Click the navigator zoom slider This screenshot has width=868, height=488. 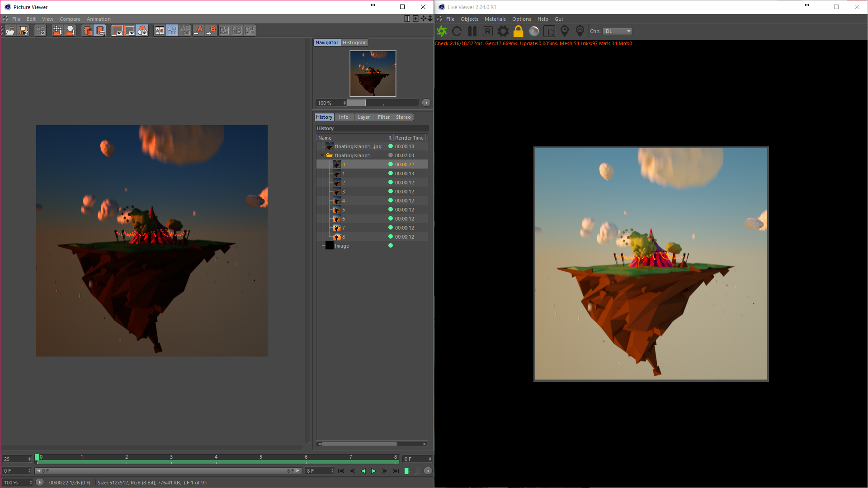382,103
